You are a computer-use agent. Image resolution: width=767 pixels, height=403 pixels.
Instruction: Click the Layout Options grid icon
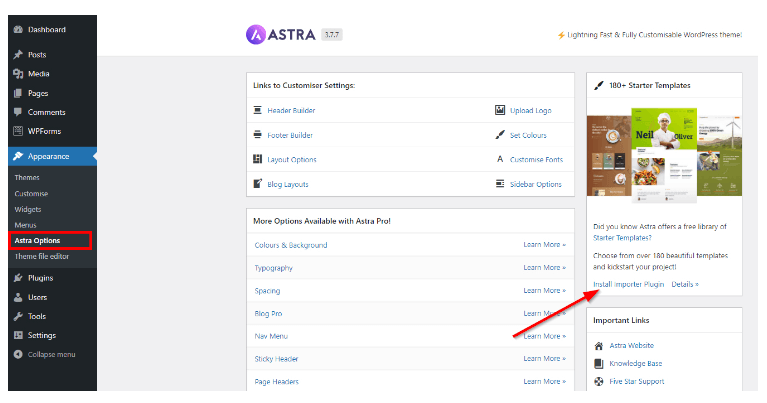(x=257, y=159)
